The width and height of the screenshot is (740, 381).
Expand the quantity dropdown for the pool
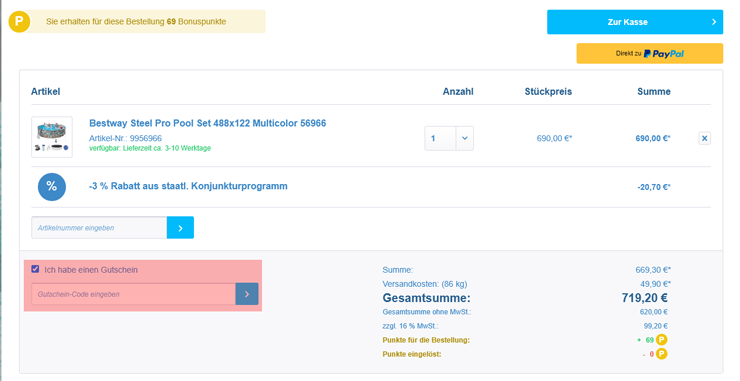(464, 138)
